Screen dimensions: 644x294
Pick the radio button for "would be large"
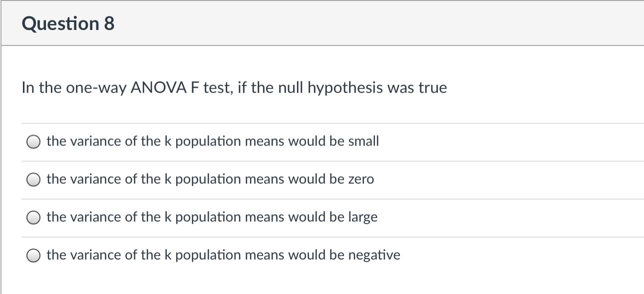(33, 218)
